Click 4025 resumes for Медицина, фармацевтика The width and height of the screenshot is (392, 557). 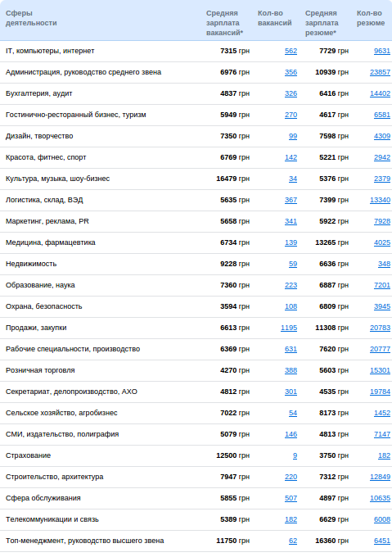381,243
